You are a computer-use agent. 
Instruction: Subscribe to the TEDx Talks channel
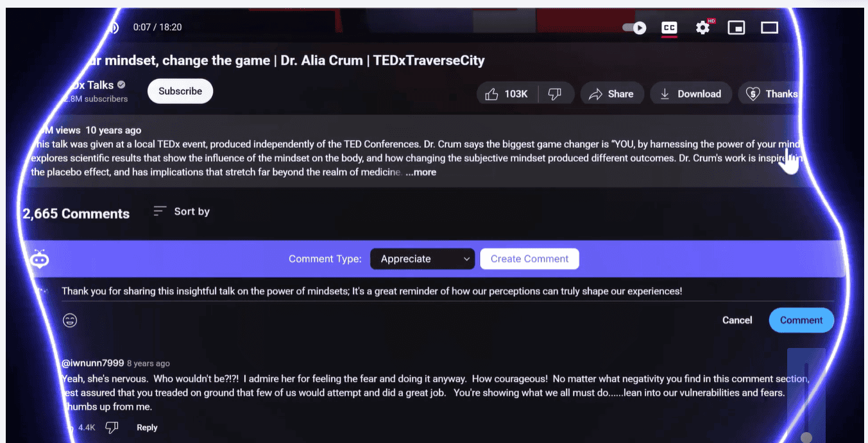[x=180, y=91]
